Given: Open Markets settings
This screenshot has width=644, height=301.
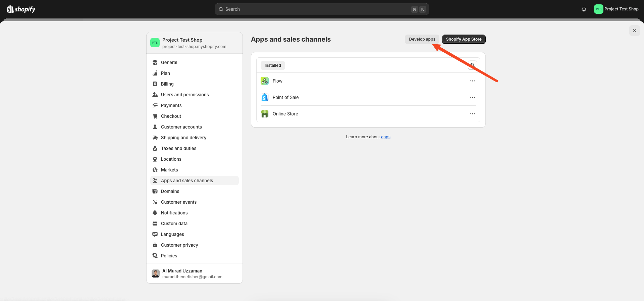Looking at the screenshot, I should tap(195, 170).
